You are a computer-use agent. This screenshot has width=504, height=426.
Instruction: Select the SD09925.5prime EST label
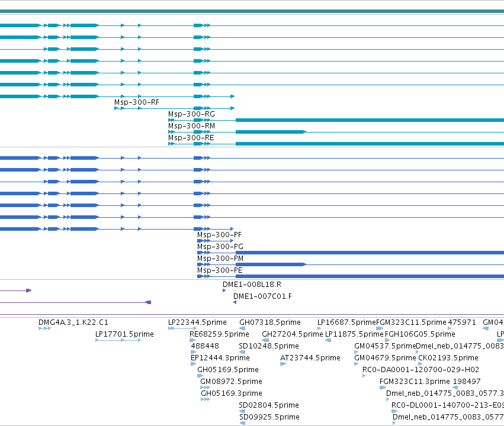[x=269, y=417]
